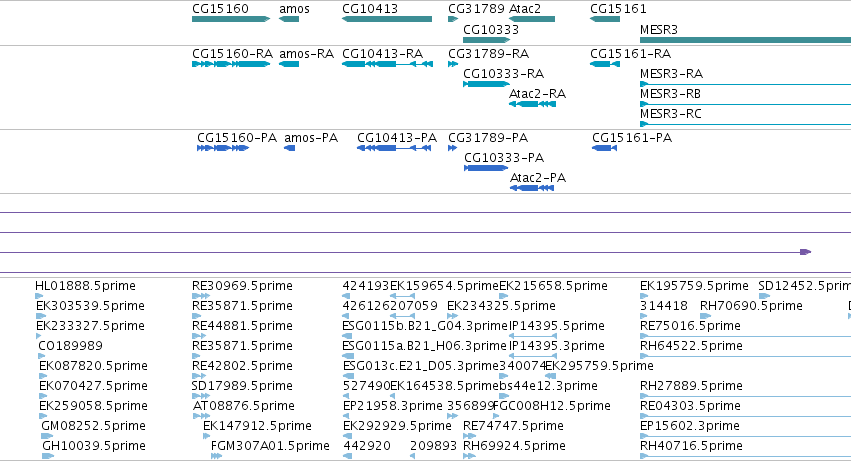This screenshot has height=461, width=851.
Task: Select EST 442920
Action: 367,447
